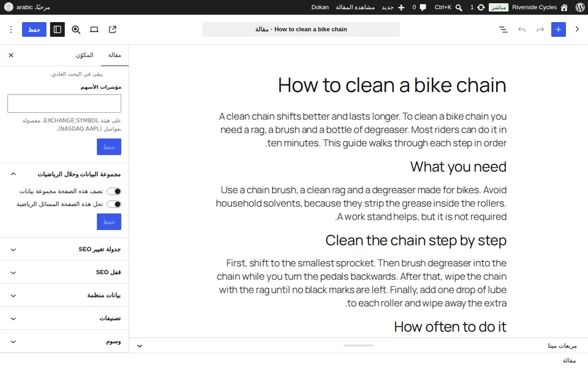Undo the last edit
This screenshot has height=368, width=588.
522,29
